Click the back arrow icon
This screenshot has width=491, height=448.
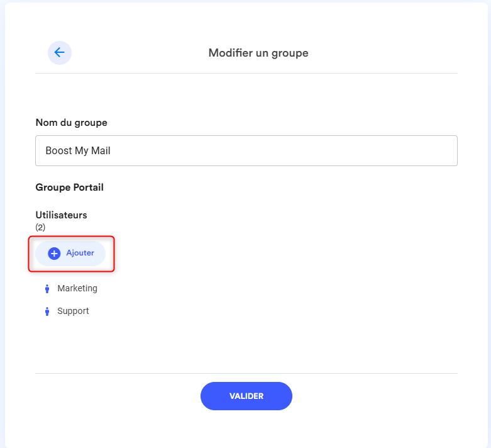60,53
